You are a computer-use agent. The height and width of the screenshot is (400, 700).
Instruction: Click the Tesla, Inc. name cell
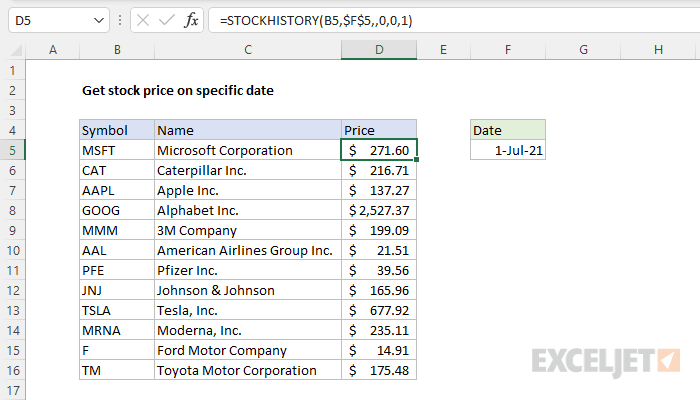coord(248,310)
